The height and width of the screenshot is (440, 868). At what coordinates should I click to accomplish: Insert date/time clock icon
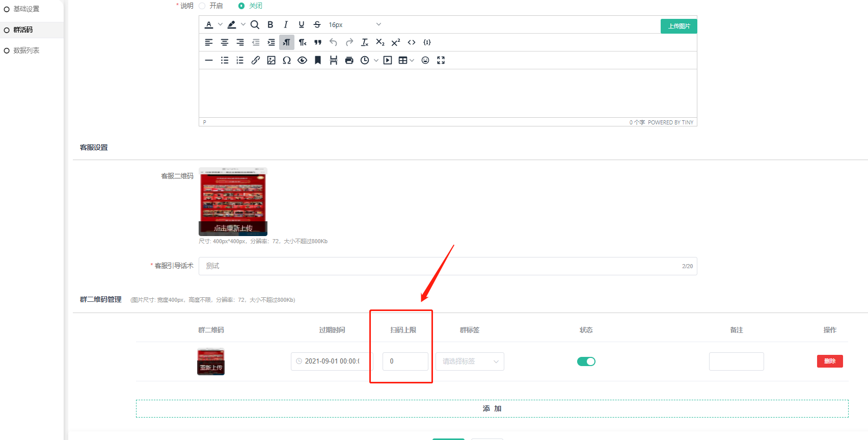(x=365, y=60)
